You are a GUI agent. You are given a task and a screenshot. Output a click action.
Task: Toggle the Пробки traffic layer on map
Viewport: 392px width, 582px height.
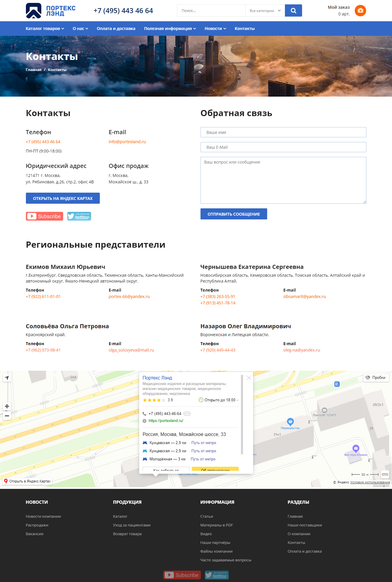(376, 378)
